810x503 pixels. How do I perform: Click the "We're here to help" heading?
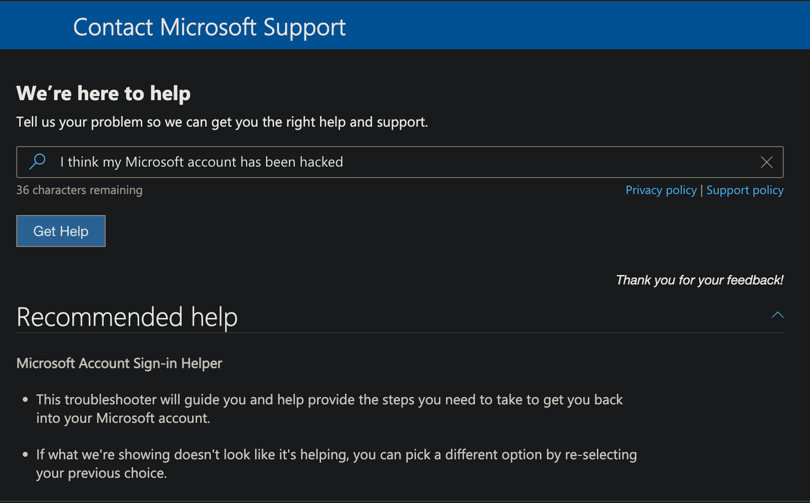point(103,93)
